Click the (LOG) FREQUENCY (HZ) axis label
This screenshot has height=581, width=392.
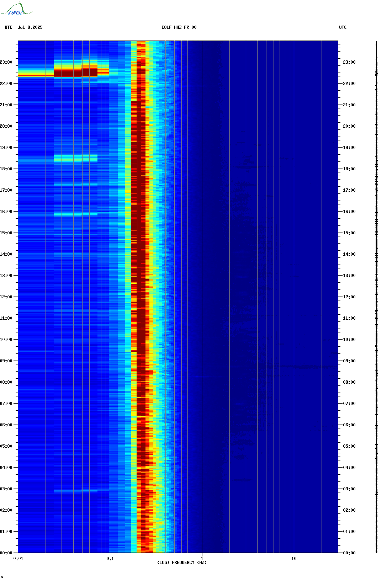tap(182, 563)
